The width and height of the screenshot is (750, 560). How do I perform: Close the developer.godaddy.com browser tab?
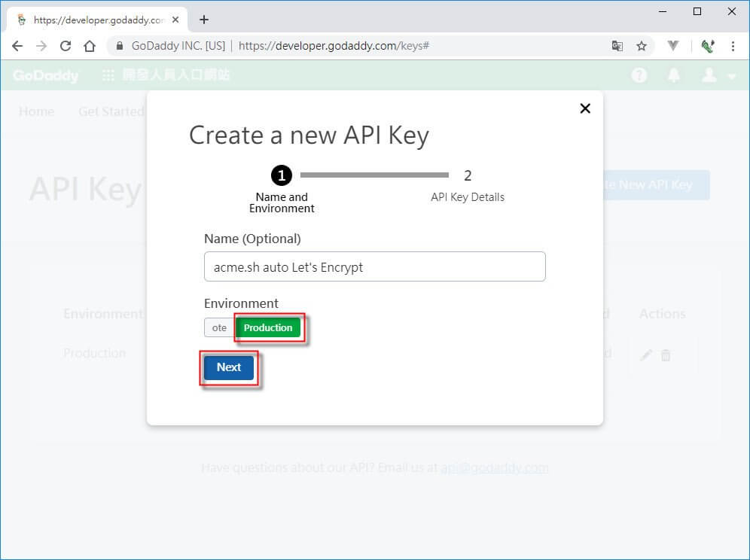coord(175,20)
